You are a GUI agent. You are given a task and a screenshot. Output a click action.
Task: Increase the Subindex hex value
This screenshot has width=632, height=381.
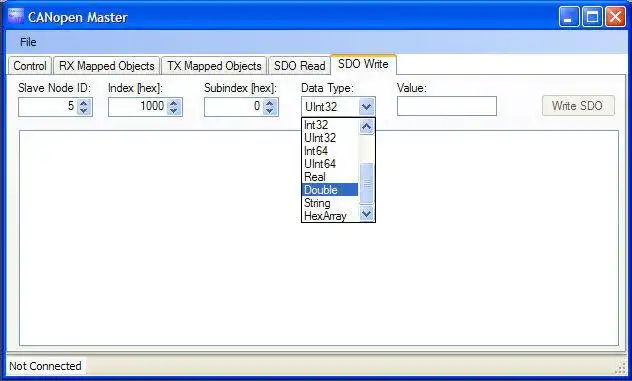tap(270, 103)
